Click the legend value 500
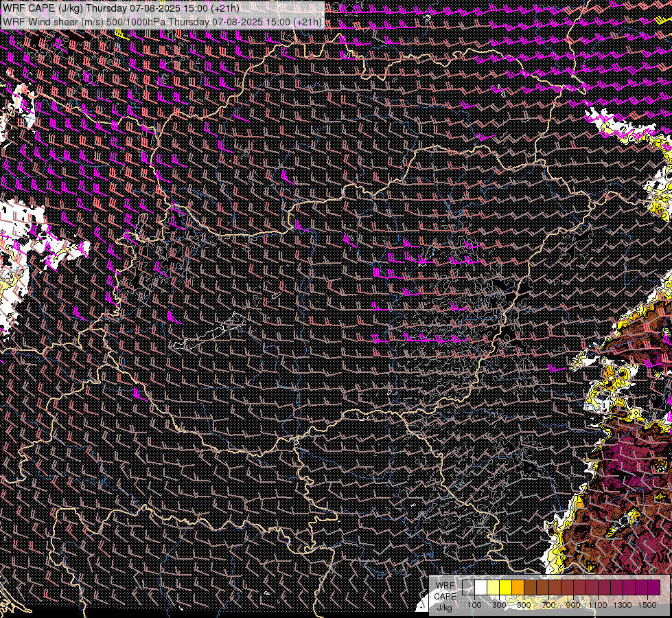The width and height of the screenshot is (672, 618). coord(524,605)
